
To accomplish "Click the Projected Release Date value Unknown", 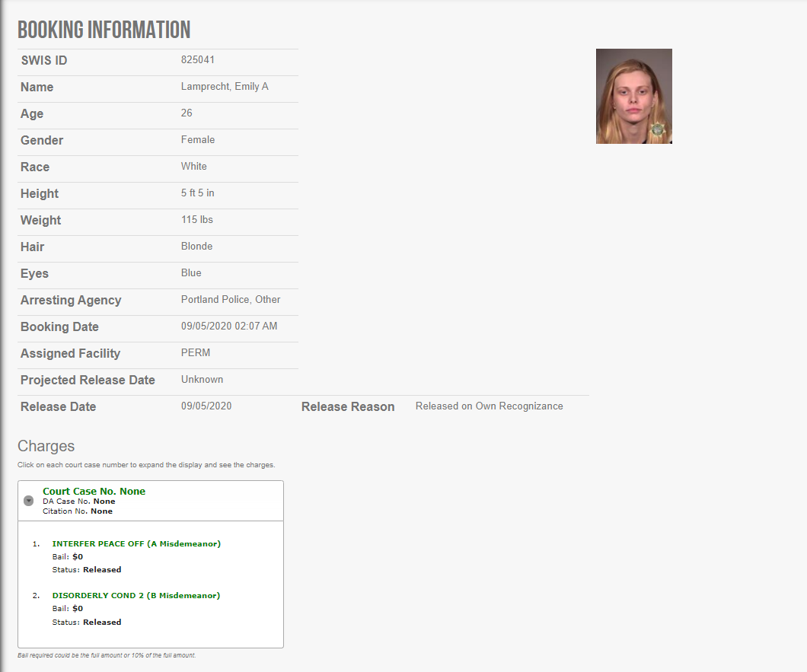I will [202, 380].
